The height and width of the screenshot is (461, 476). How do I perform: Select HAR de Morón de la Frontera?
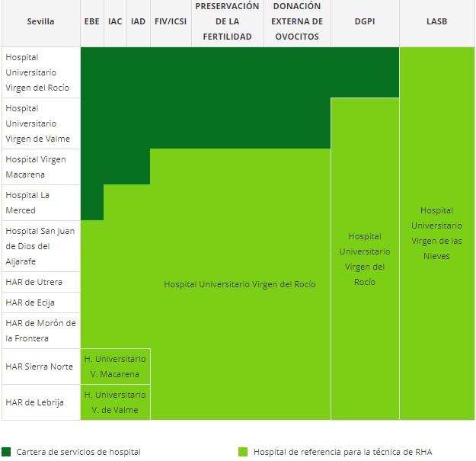(x=40, y=331)
